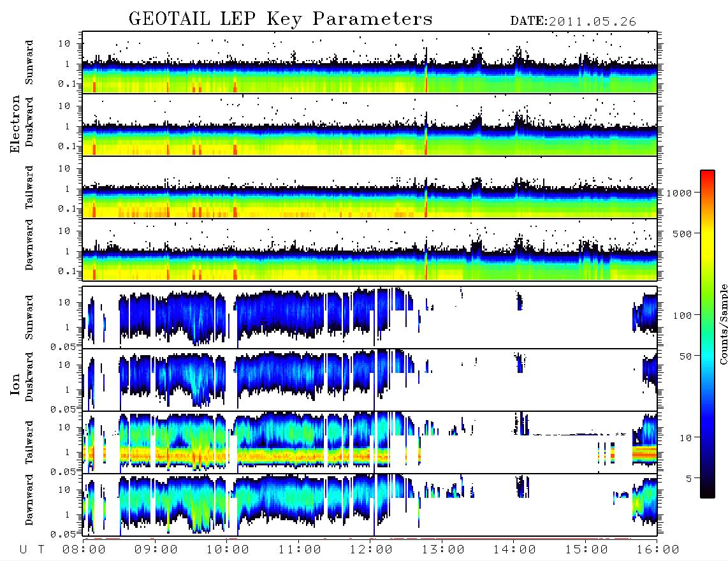Click the '1000' color scale value

(x=680, y=193)
